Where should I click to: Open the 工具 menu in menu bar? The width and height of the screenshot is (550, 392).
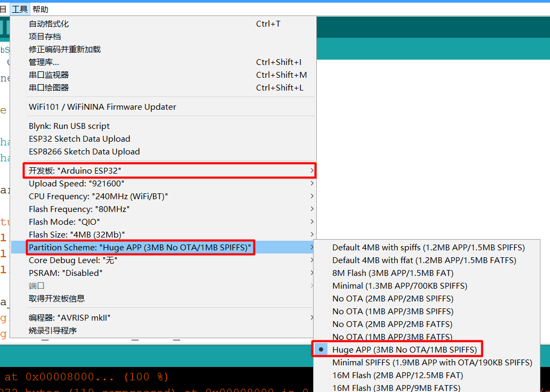(x=20, y=9)
